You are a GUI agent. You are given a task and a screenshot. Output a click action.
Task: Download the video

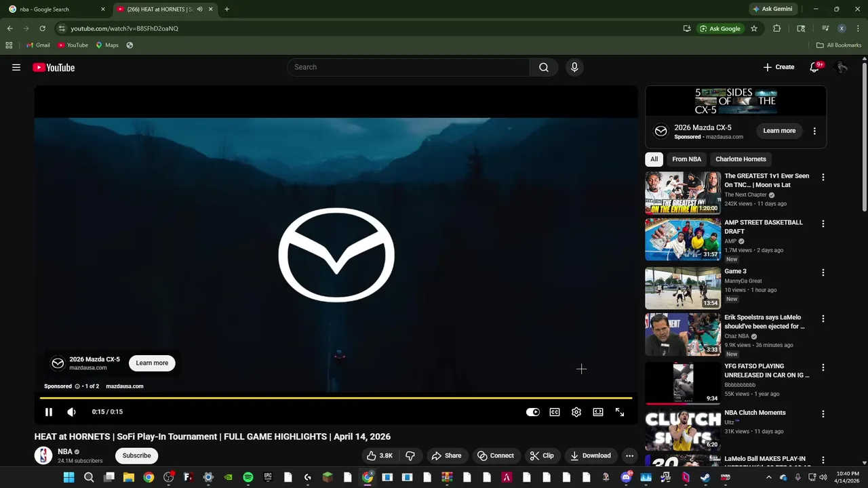(591, 455)
